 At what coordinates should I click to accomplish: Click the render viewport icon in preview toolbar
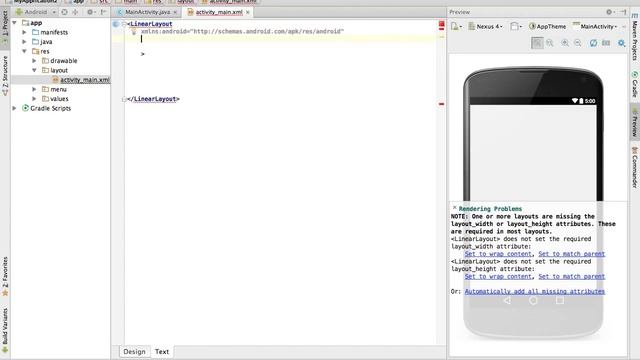point(606,43)
